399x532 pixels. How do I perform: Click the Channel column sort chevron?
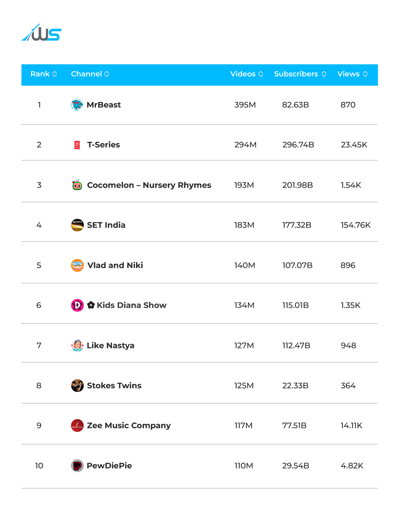tap(107, 74)
